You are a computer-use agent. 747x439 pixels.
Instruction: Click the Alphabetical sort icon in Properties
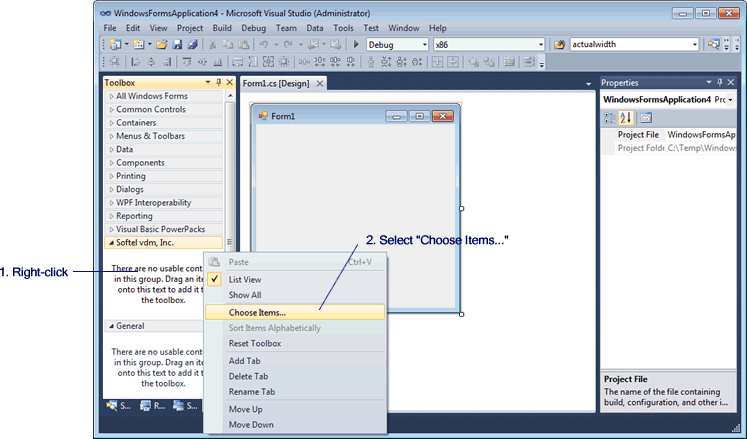tap(625, 118)
